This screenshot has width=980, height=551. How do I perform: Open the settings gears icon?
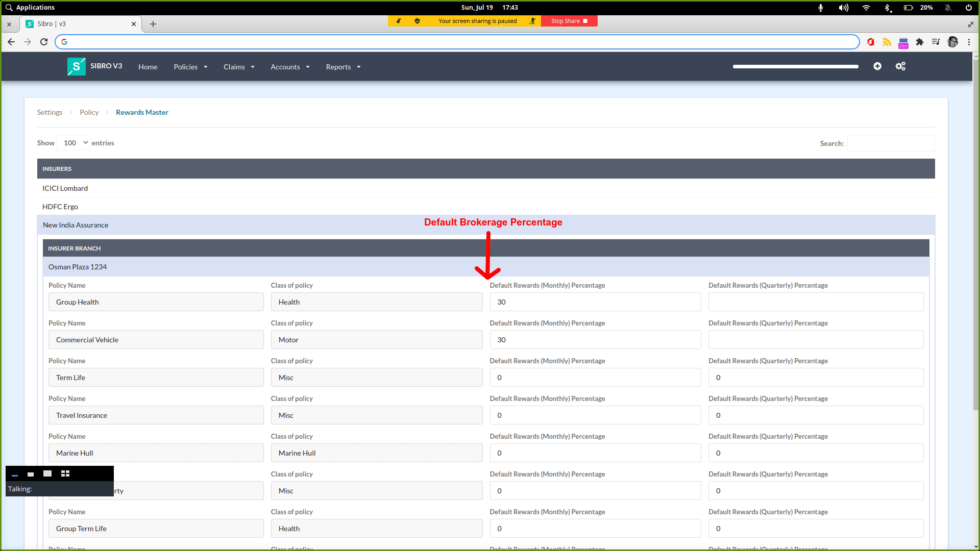pyautogui.click(x=900, y=66)
